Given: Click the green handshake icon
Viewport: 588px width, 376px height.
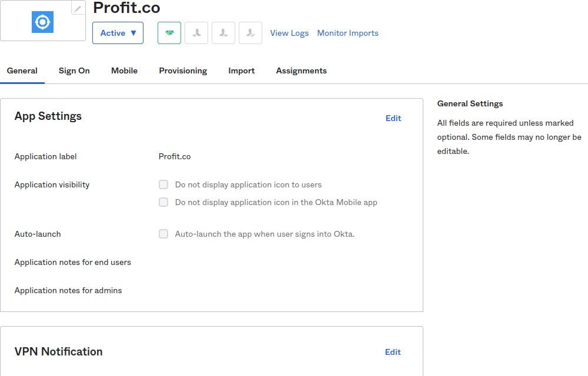Looking at the screenshot, I should pos(169,33).
